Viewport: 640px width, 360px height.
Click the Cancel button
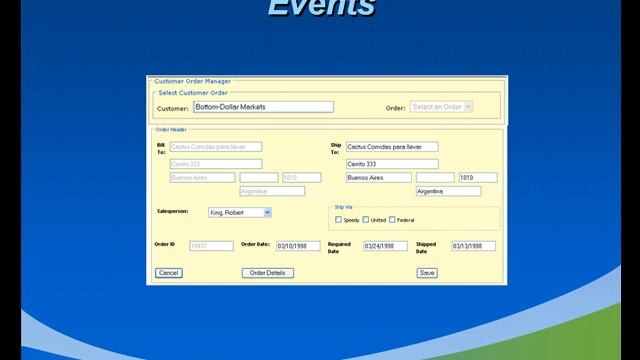point(169,273)
